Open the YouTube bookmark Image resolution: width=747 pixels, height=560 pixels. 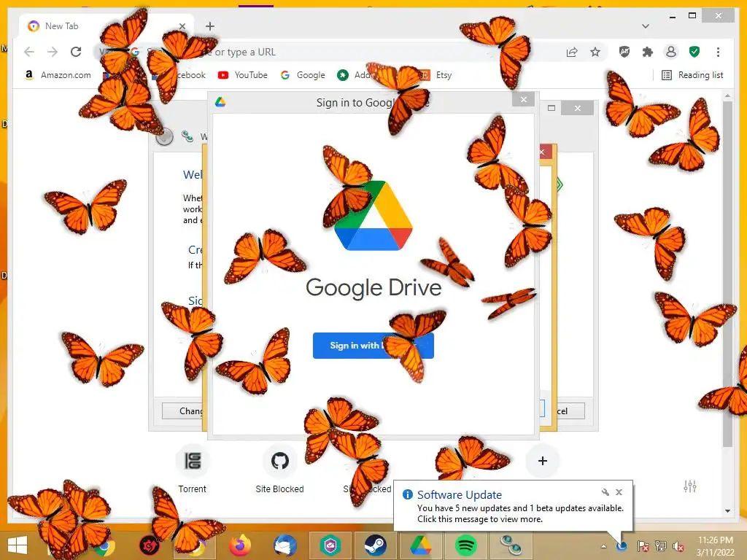243,75
